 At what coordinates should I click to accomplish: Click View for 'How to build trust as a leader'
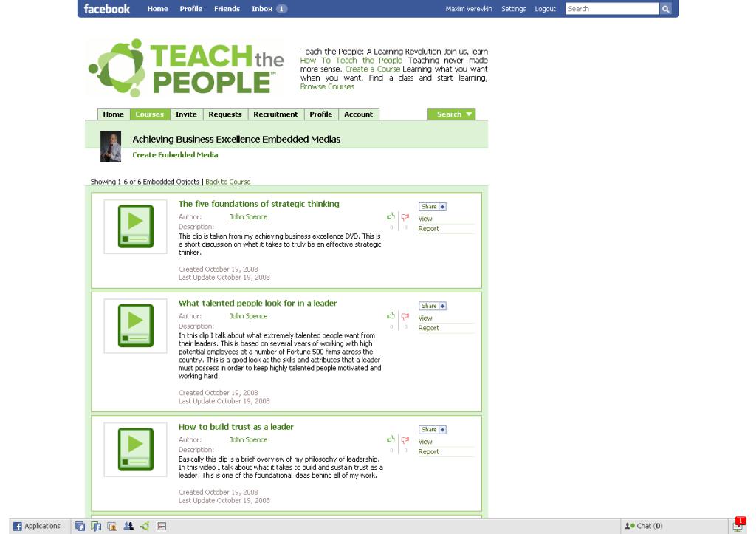[x=425, y=442]
